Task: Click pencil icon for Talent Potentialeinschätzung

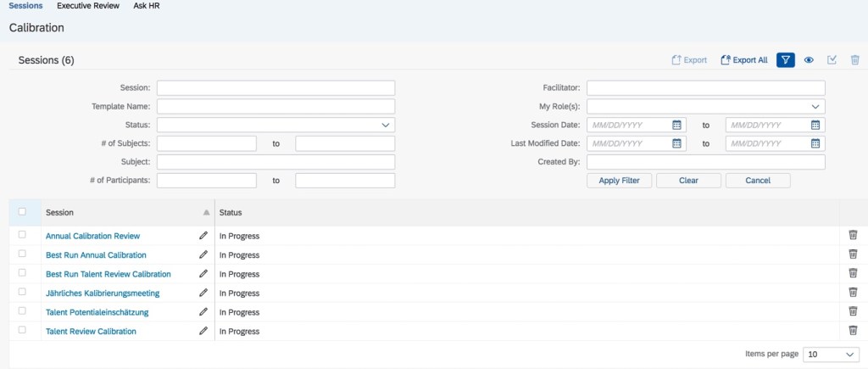Action: [x=203, y=312]
